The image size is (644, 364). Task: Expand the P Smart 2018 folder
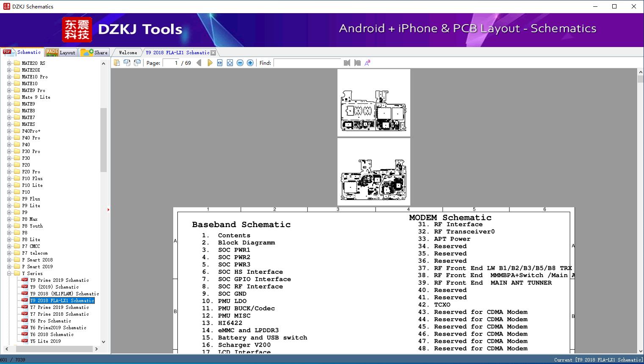point(9,260)
